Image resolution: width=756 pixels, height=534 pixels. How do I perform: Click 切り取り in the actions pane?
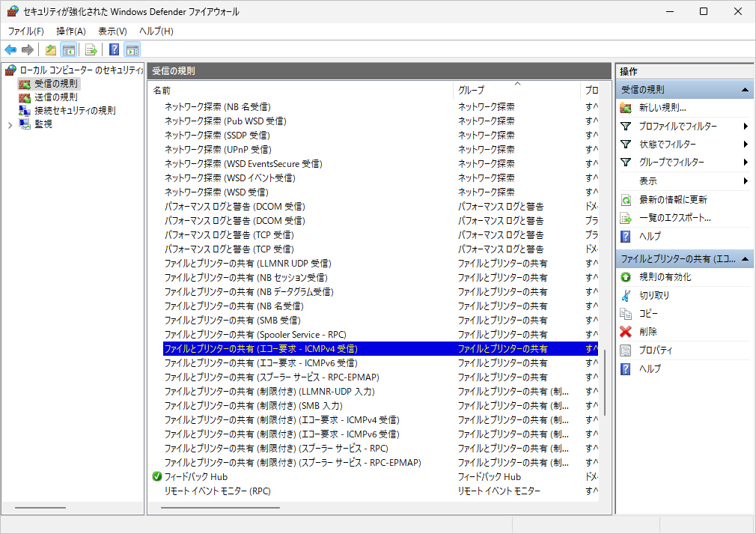click(653, 295)
